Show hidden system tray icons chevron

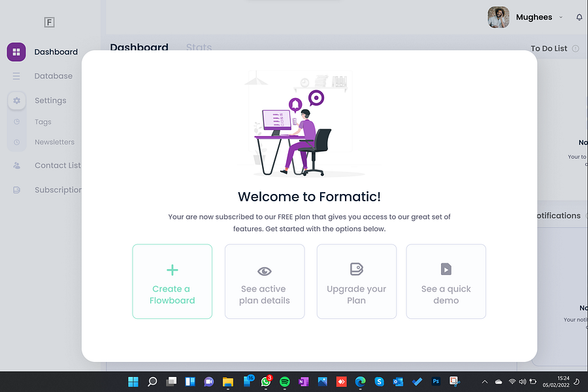[485, 382]
